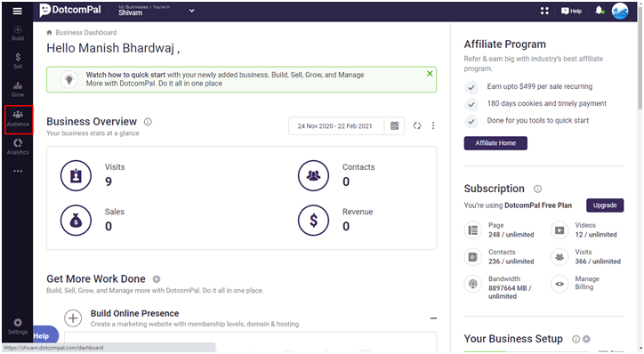Click the '12 / unlimited' Videos value
The height and width of the screenshot is (354, 644).
click(596, 235)
